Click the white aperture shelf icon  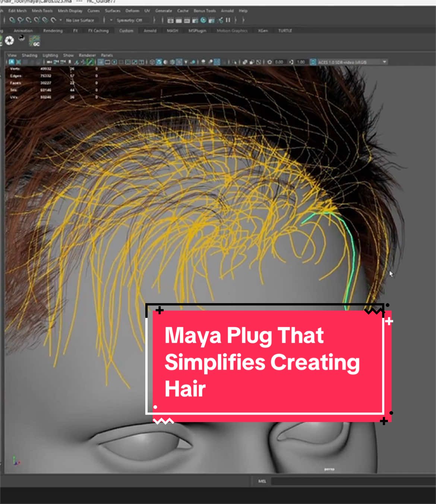[x=9, y=40]
